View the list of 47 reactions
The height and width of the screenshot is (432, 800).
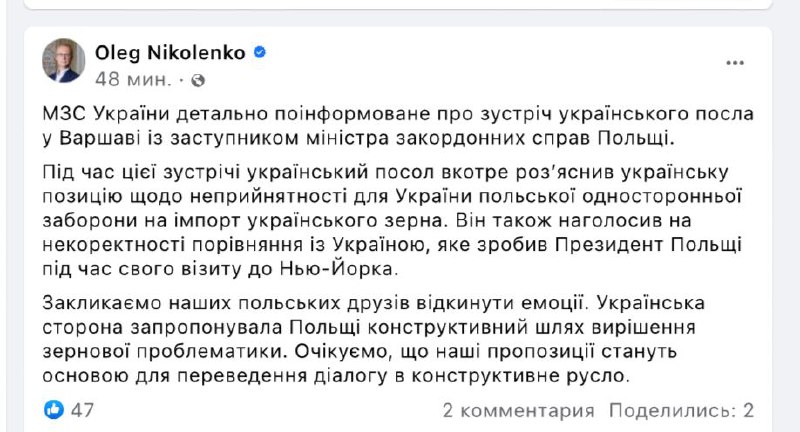pyautogui.click(x=82, y=409)
